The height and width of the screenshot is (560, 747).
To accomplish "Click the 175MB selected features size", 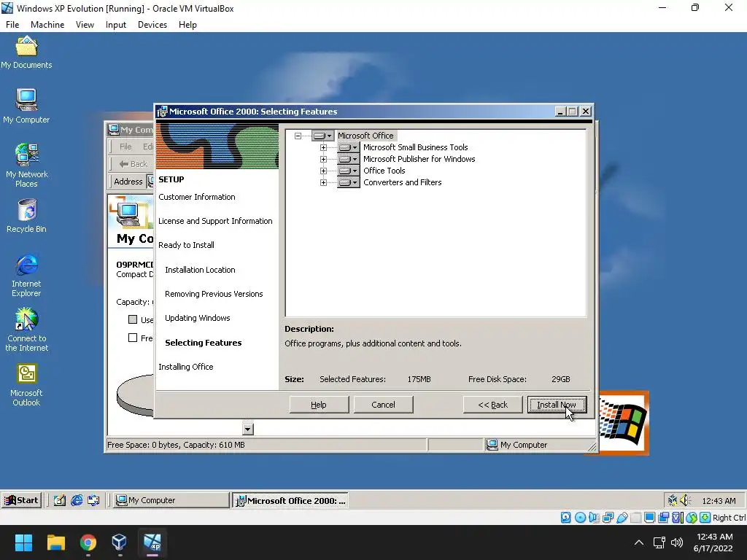I will (419, 379).
